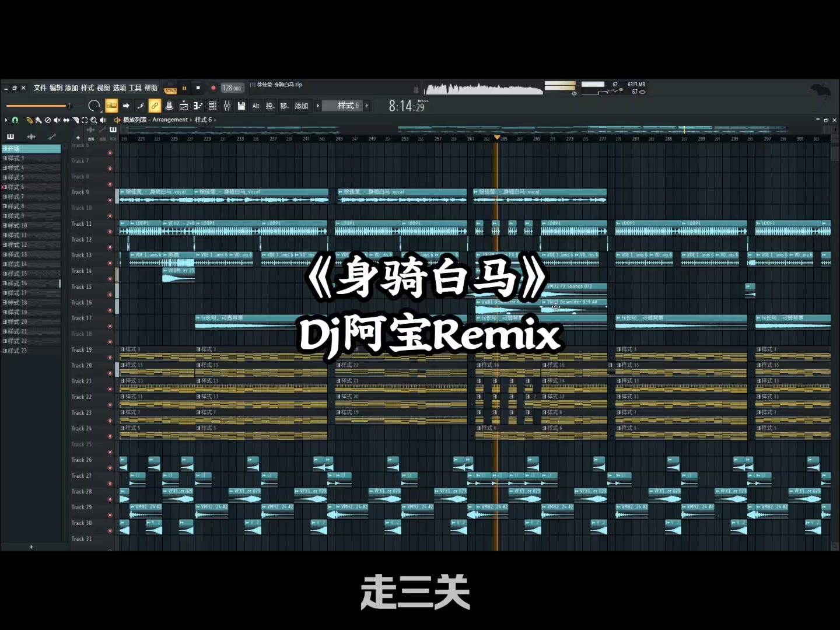Open the mixer faders icon
The width and height of the screenshot is (840, 630).
[x=227, y=106]
